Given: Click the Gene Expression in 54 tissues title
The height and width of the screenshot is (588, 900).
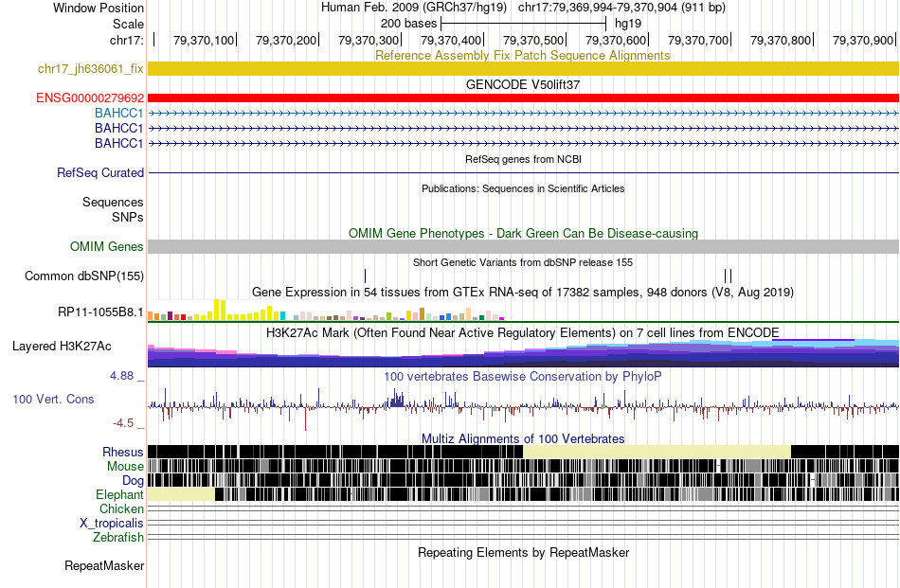Looking at the screenshot, I should pos(523,293).
